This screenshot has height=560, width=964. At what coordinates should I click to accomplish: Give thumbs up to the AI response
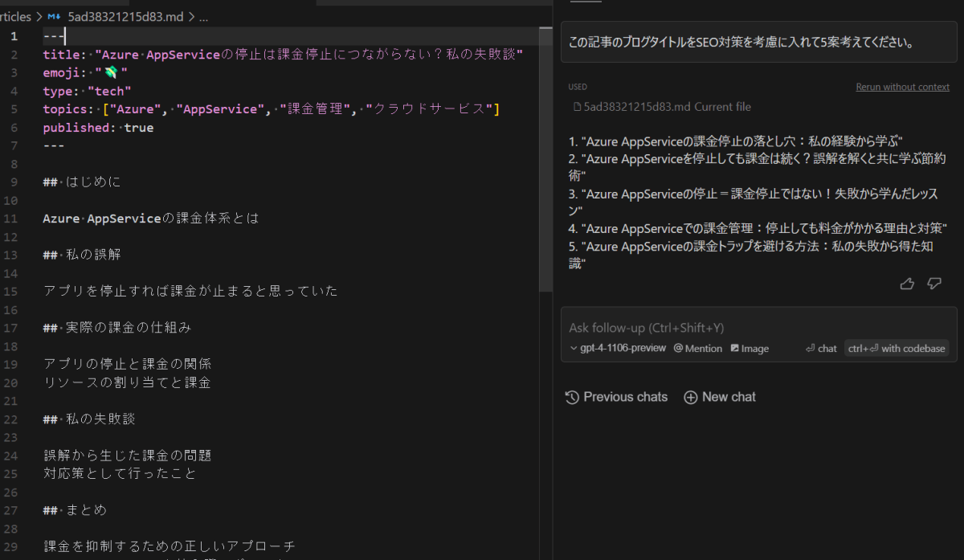(907, 284)
